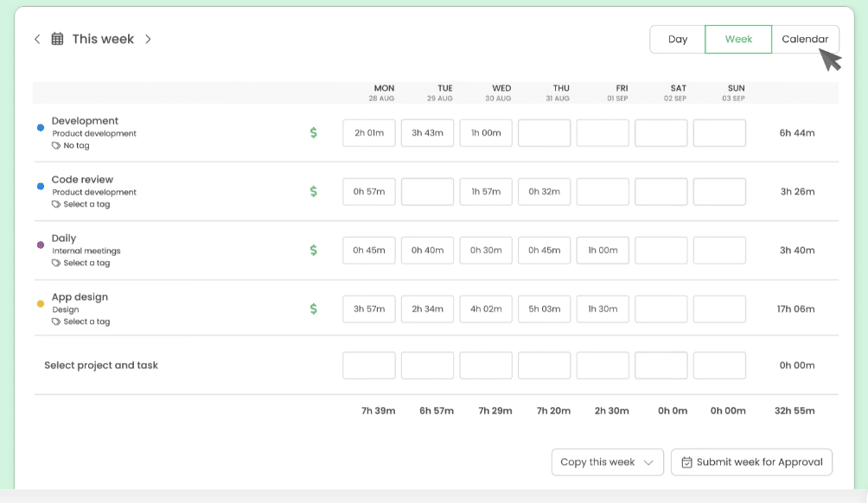Switch to Day view tab
This screenshot has height=503, width=868.
click(678, 39)
